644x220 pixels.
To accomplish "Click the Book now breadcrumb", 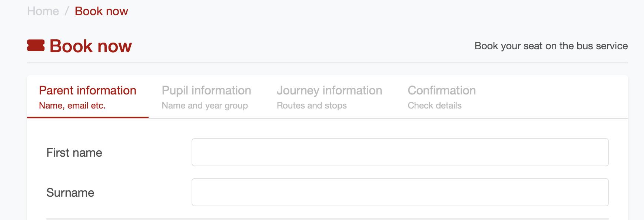I will click(x=101, y=11).
